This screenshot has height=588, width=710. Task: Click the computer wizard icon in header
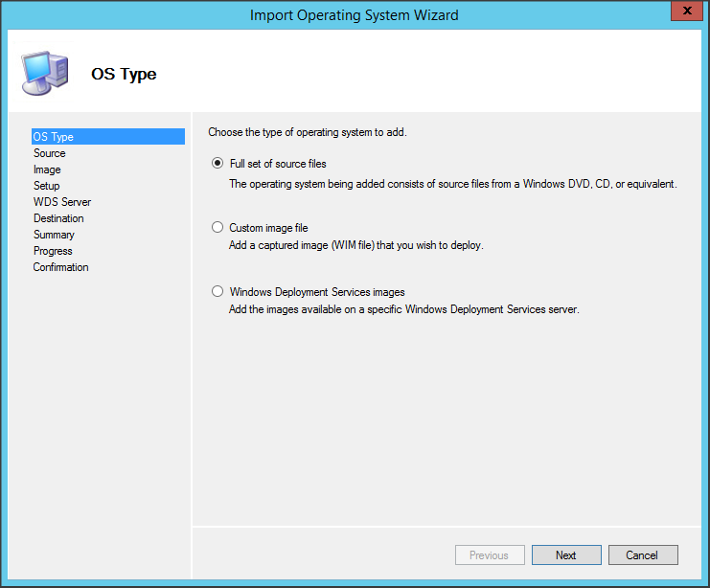click(44, 73)
